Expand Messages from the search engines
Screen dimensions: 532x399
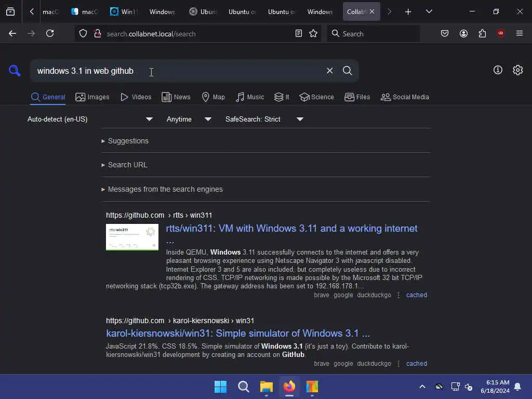(162, 189)
